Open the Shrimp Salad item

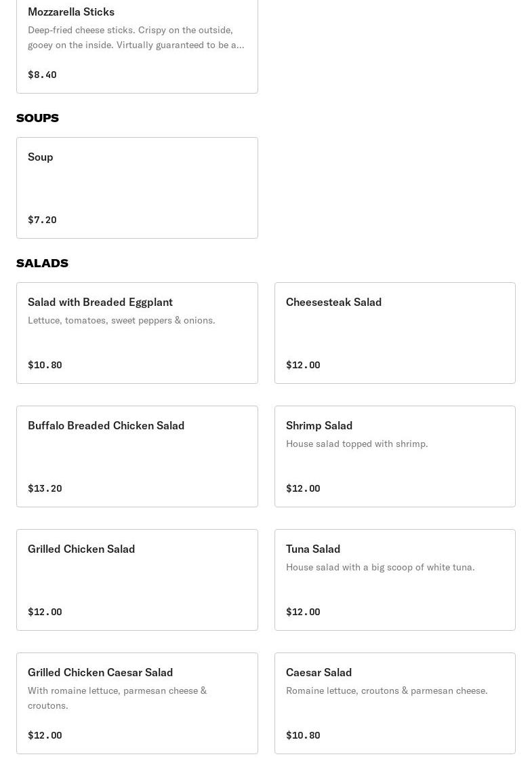[319, 425]
